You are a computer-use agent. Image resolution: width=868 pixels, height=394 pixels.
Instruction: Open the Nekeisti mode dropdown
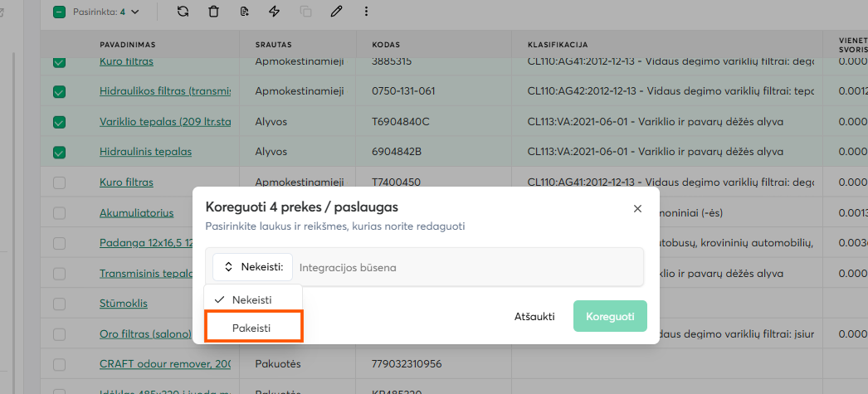(253, 267)
